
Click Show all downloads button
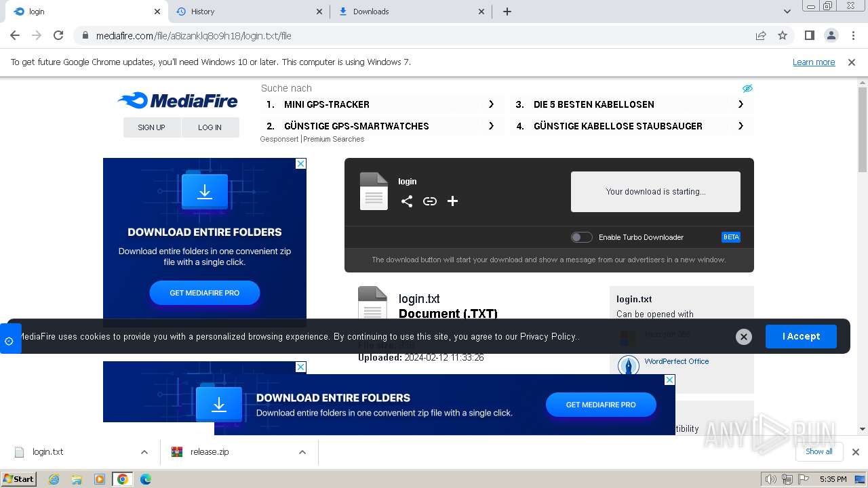click(819, 452)
